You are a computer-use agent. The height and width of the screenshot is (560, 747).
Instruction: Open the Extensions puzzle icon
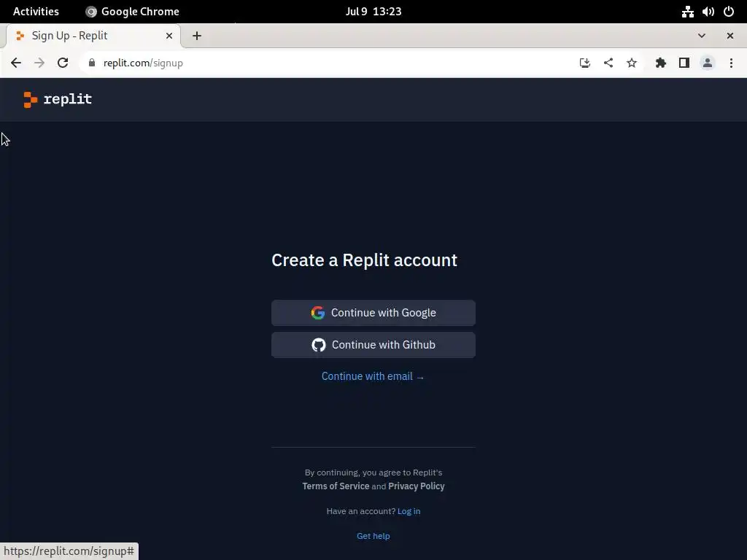pos(660,63)
